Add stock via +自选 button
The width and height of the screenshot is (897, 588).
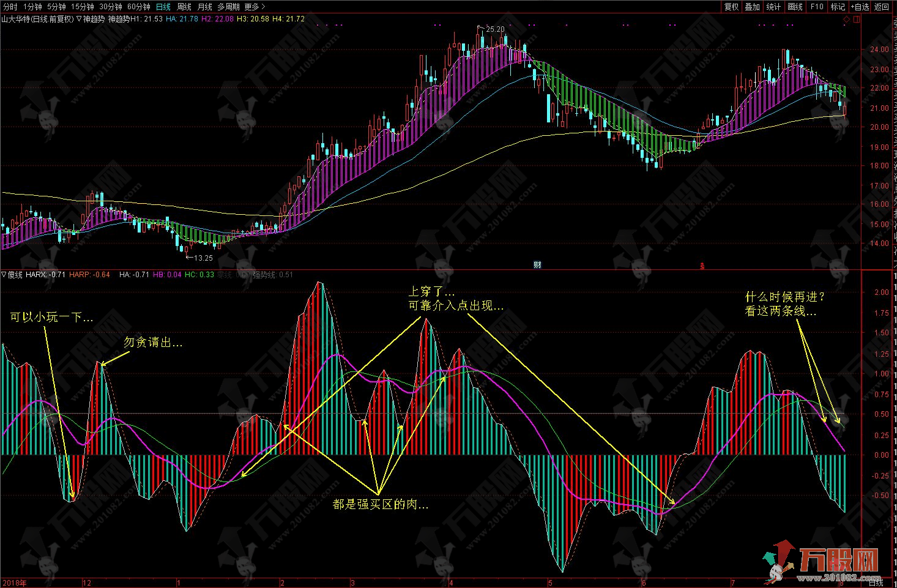pos(859,7)
